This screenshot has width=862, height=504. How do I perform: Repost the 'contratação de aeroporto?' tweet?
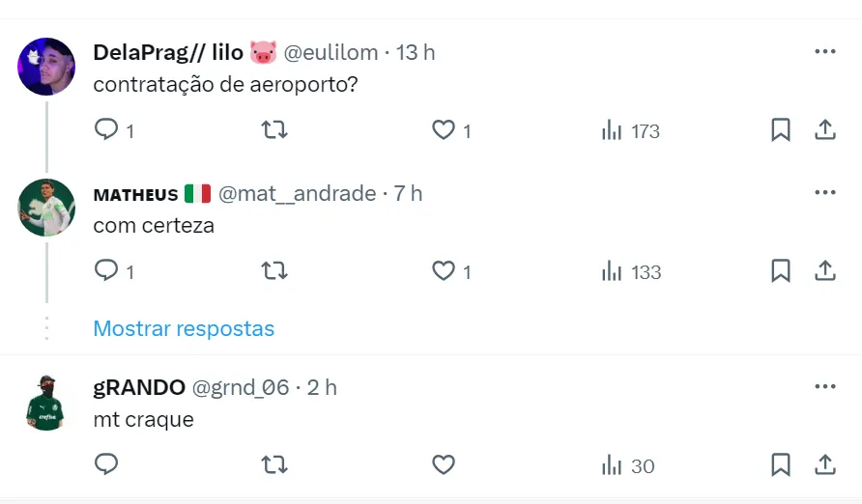click(x=274, y=130)
